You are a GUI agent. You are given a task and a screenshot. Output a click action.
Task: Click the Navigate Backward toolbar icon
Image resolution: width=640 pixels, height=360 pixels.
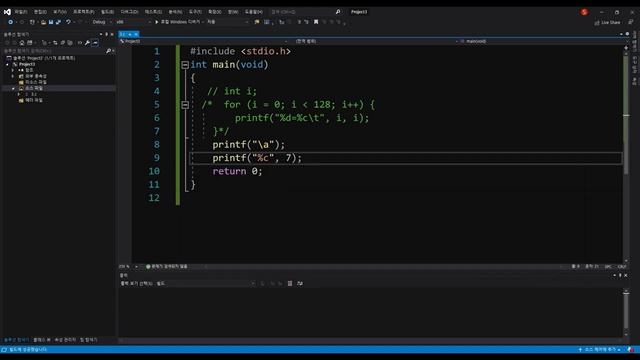[11, 22]
